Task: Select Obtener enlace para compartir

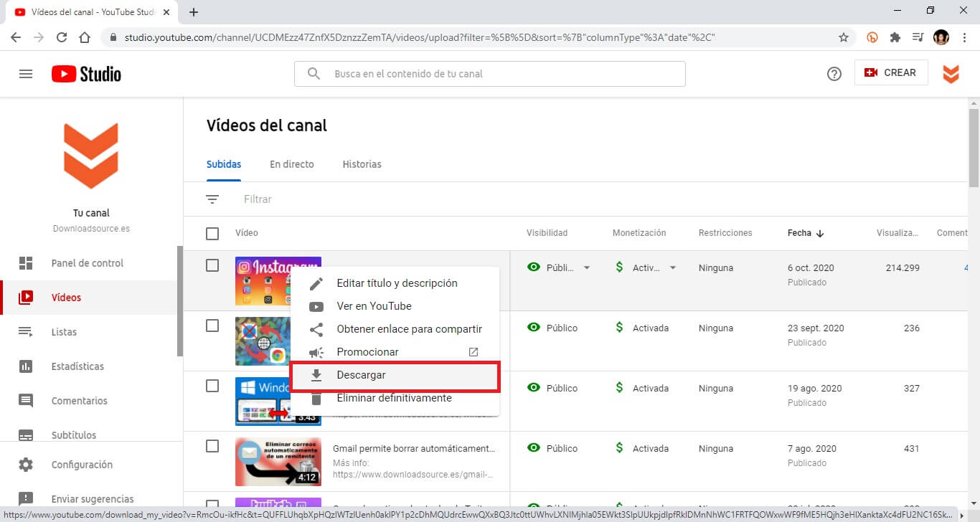Action: click(395, 329)
